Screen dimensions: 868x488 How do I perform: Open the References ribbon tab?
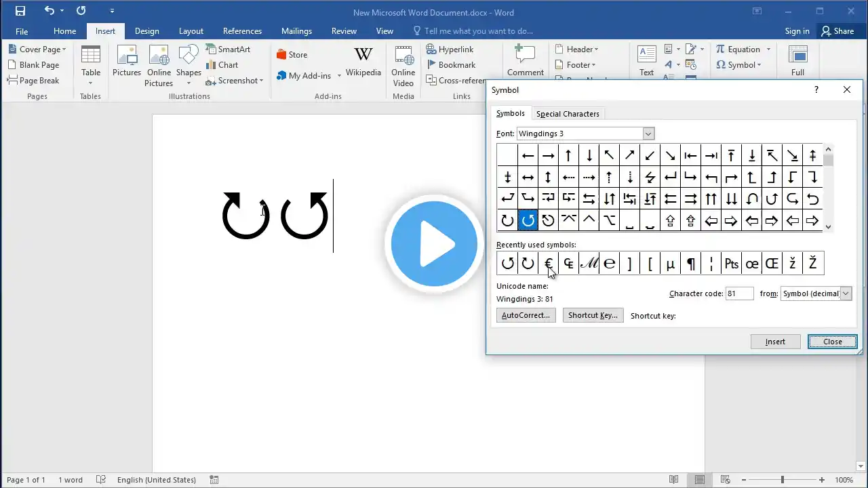(242, 31)
